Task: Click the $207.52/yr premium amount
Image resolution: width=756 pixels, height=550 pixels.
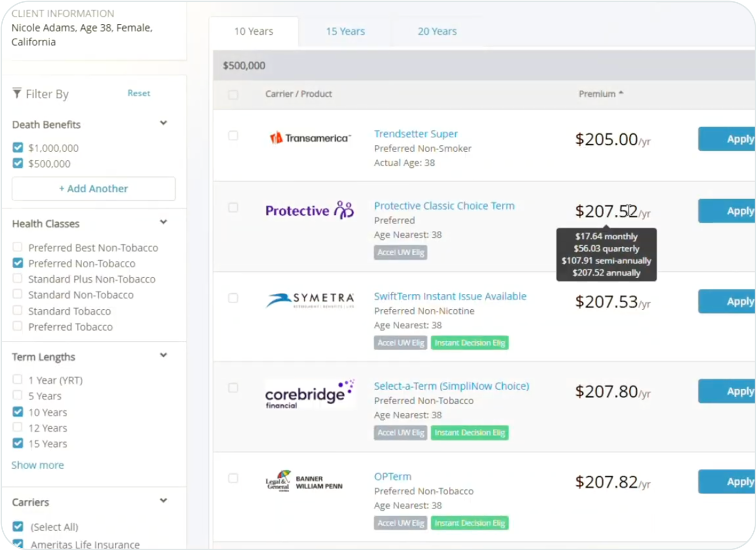Action: click(x=612, y=211)
